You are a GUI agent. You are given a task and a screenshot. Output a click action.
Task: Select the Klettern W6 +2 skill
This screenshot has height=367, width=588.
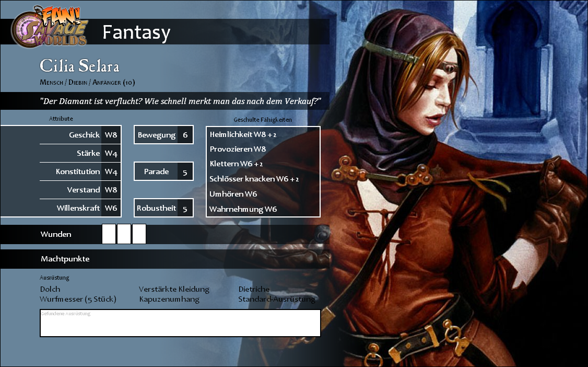[x=236, y=164]
